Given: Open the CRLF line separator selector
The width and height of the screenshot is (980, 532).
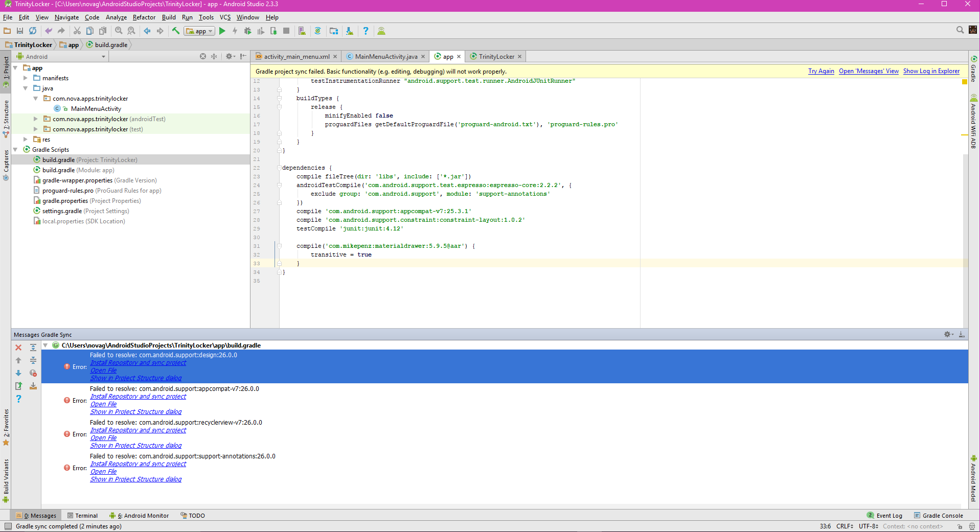Looking at the screenshot, I should coord(845,526).
